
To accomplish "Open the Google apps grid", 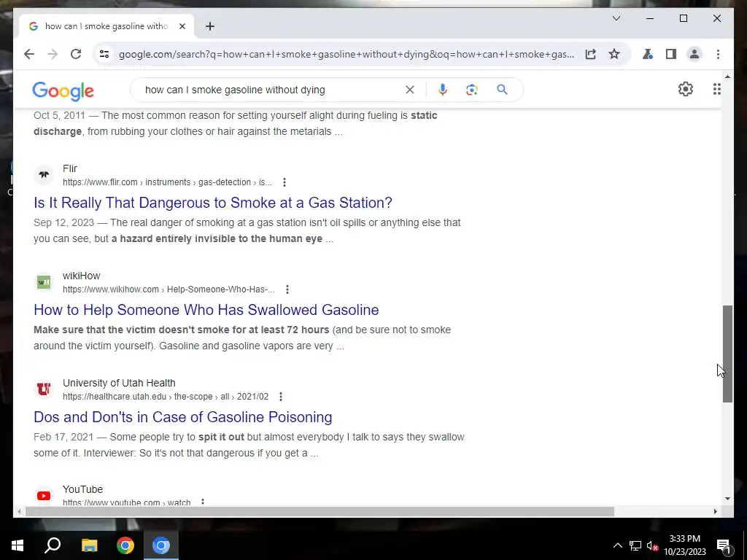I will click(x=717, y=89).
